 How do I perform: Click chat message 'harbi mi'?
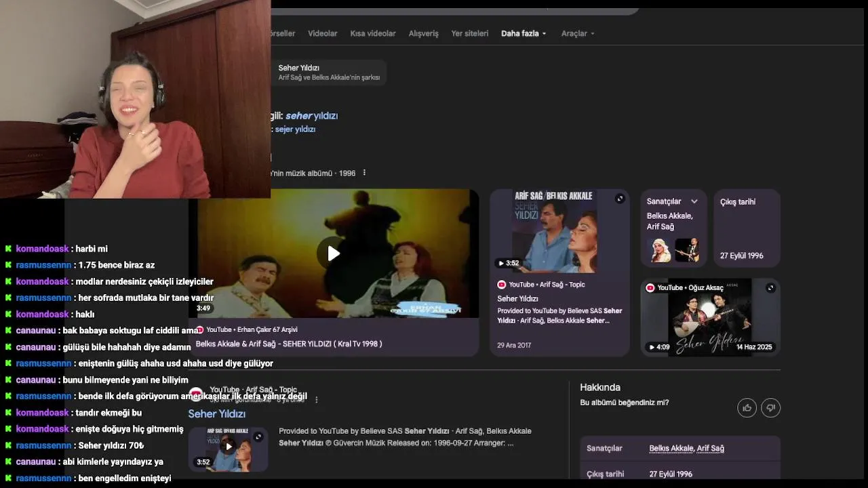tap(92, 249)
